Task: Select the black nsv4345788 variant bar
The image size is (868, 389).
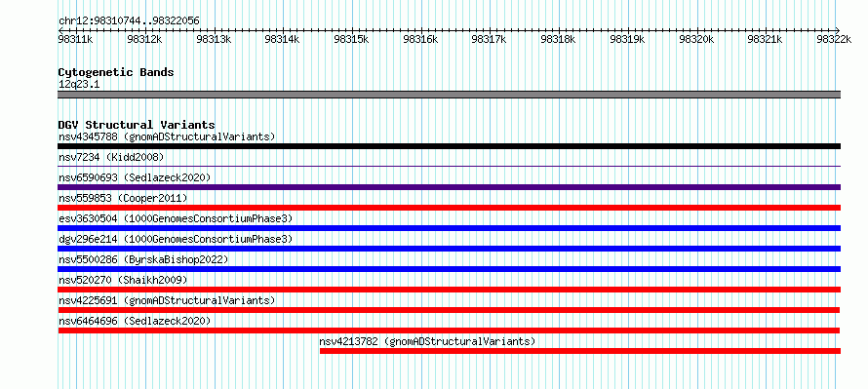Action: [x=449, y=146]
